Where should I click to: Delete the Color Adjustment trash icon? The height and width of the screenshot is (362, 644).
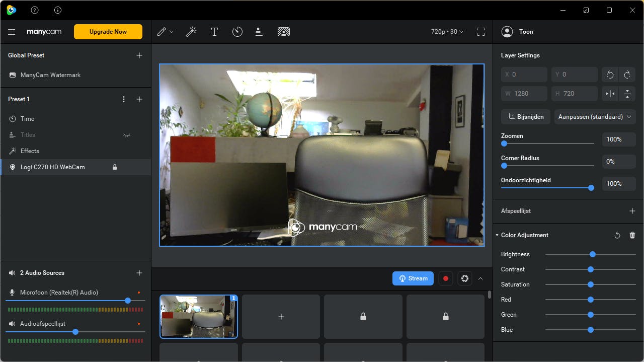[632, 235]
